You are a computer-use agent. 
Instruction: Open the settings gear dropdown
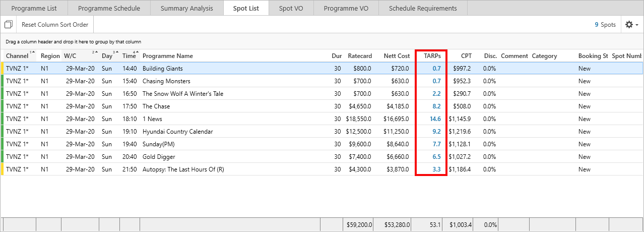(x=631, y=25)
